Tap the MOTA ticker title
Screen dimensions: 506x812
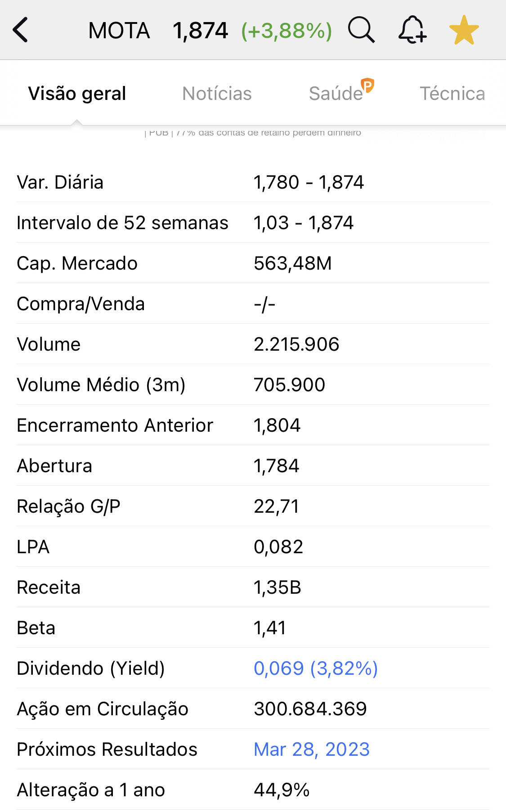119,31
